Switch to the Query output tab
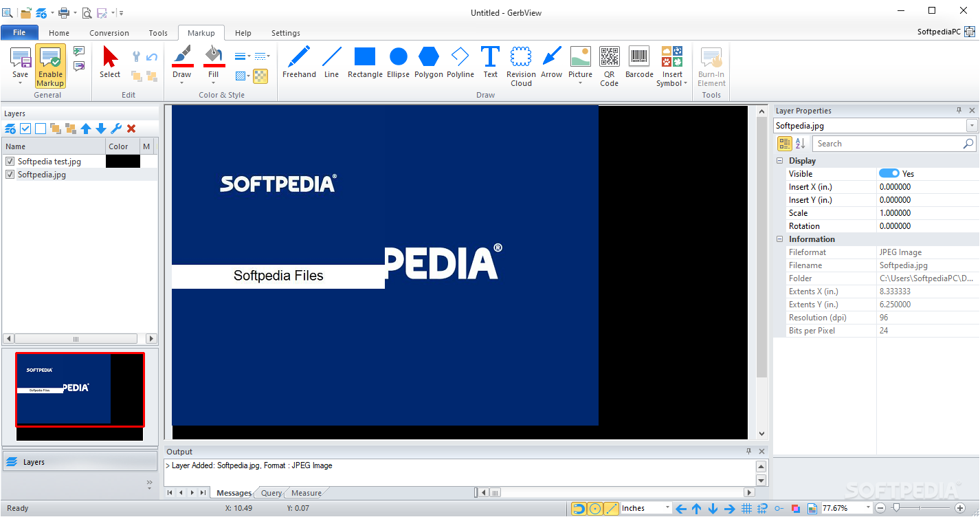980x517 pixels. point(271,493)
